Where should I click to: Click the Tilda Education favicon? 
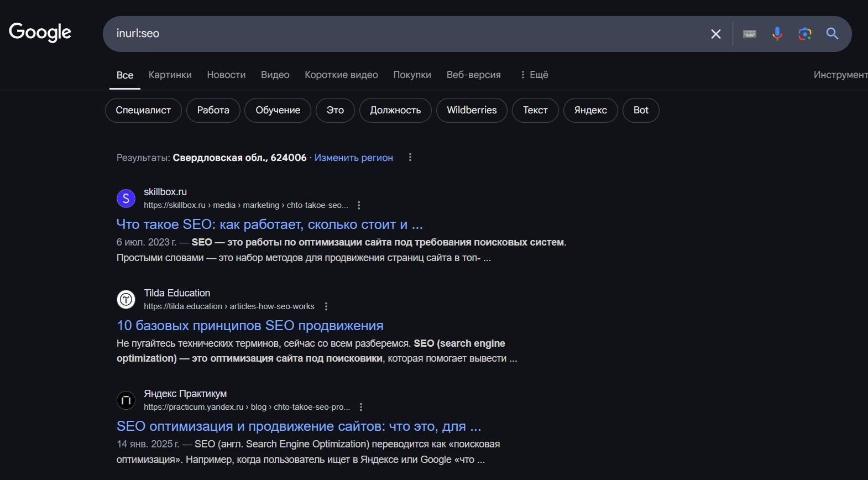pos(126,300)
